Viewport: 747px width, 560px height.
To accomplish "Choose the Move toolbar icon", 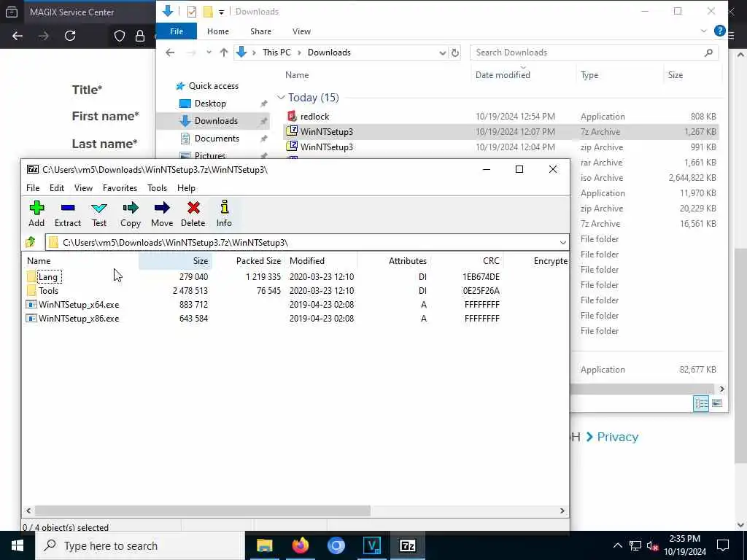I will click(162, 214).
